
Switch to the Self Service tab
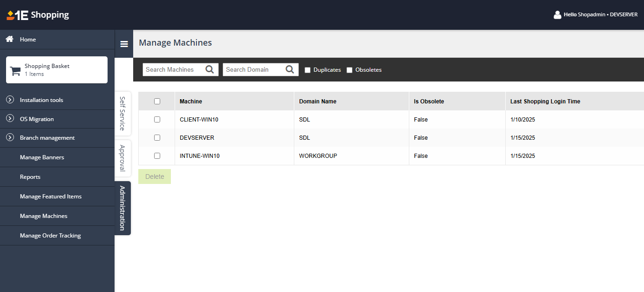122,113
